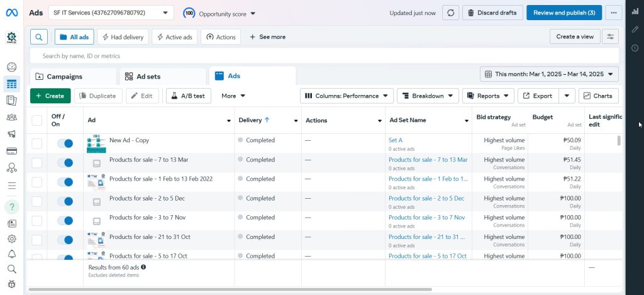Expand the Columns: Performance dropdown
Image resolution: width=644 pixels, height=295 pixels.
pyautogui.click(x=347, y=96)
